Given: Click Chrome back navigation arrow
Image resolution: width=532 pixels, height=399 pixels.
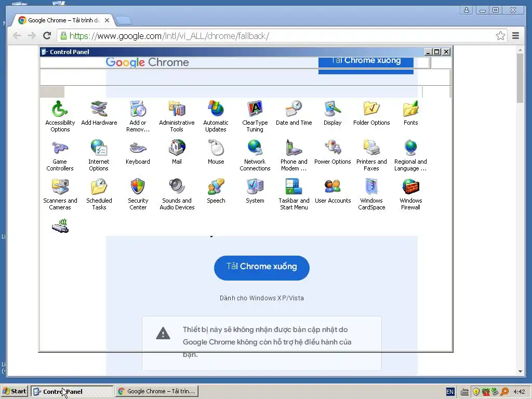Looking at the screenshot, I should point(17,36).
